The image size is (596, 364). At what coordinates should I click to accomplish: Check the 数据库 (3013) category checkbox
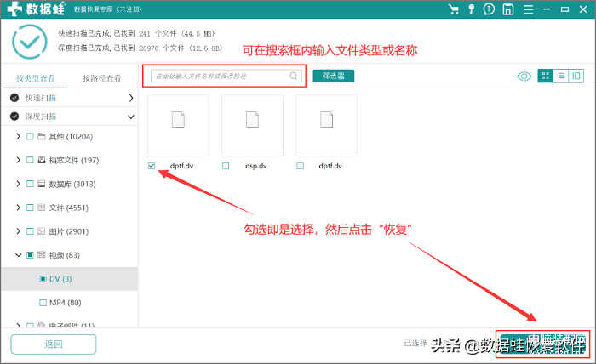click(30, 183)
